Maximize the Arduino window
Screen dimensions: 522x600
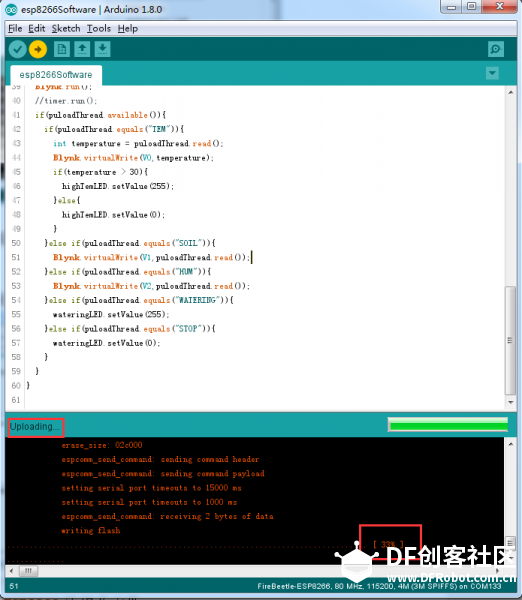tap(472, 7)
